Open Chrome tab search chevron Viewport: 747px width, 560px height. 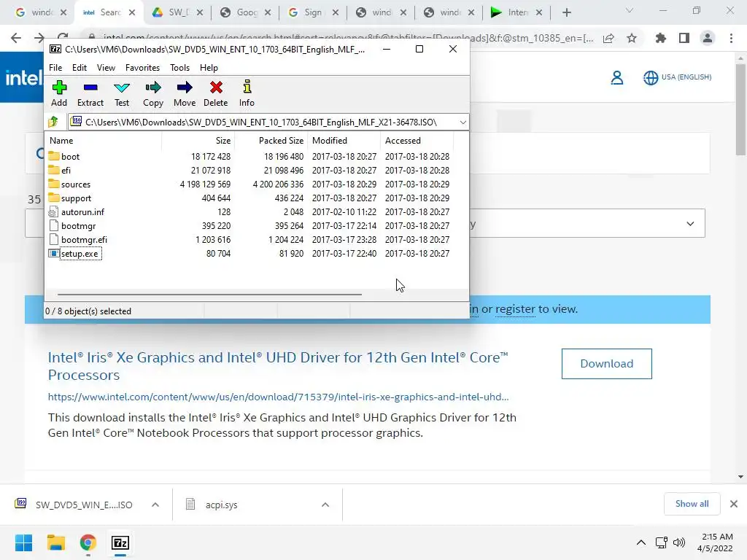pos(630,10)
